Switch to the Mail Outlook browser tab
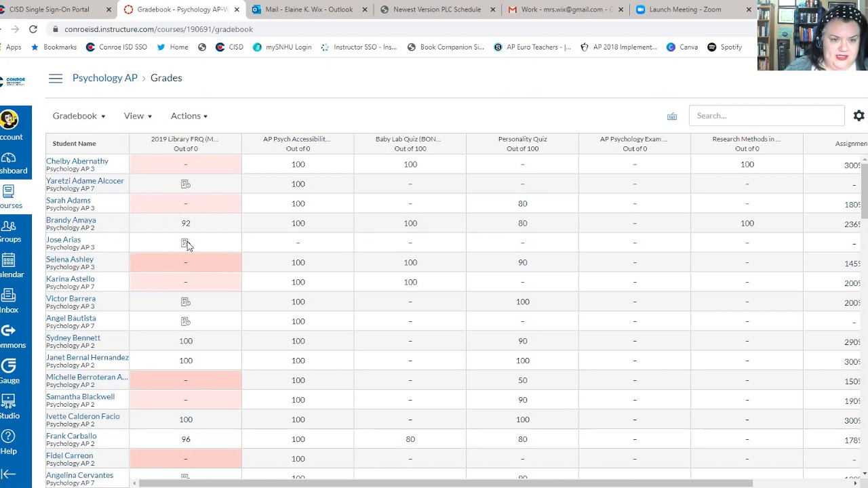Screen dimensions: 868x488 [x=309, y=9]
